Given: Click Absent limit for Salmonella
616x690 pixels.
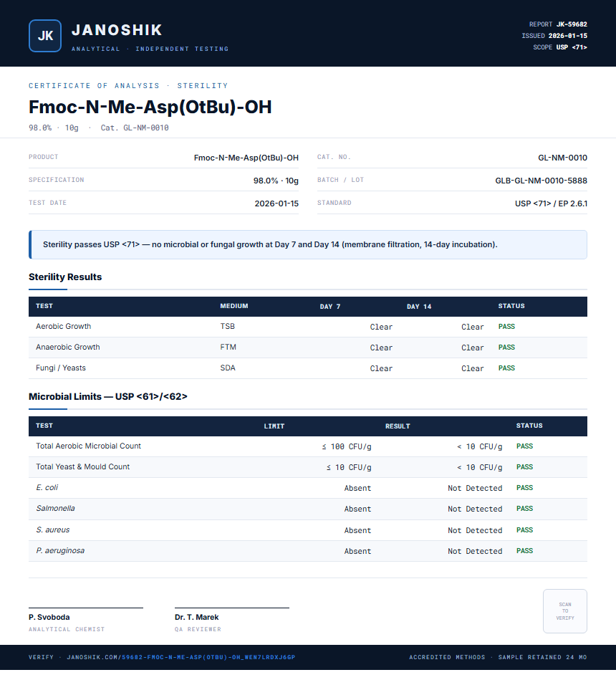Looking at the screenshot, I should [x=357, y=509].
